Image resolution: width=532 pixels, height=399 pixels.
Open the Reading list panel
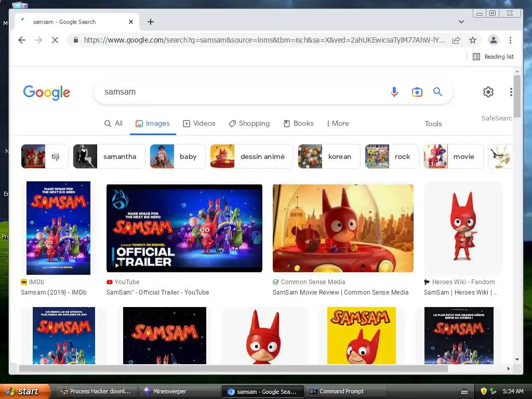pos(493,57)
